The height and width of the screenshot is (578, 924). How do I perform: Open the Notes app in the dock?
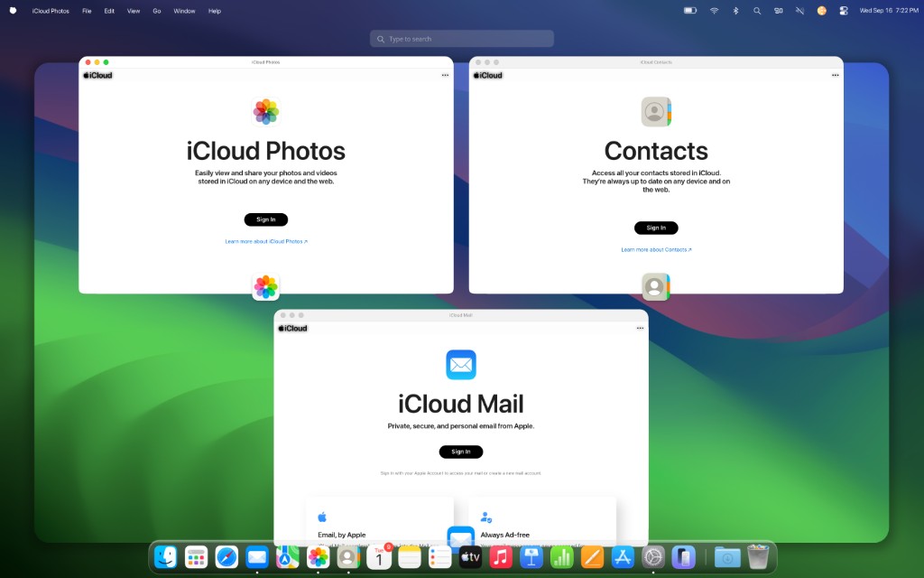[410, 556]
